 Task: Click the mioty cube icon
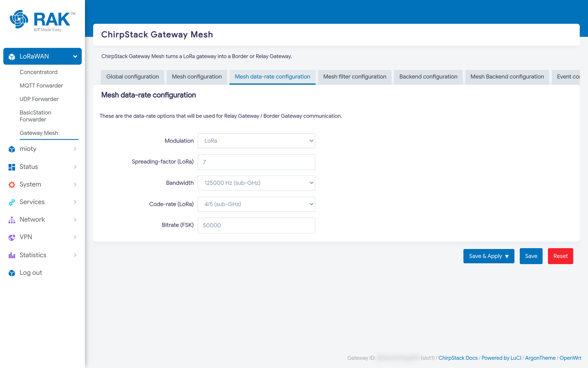[x=12, y=149]
